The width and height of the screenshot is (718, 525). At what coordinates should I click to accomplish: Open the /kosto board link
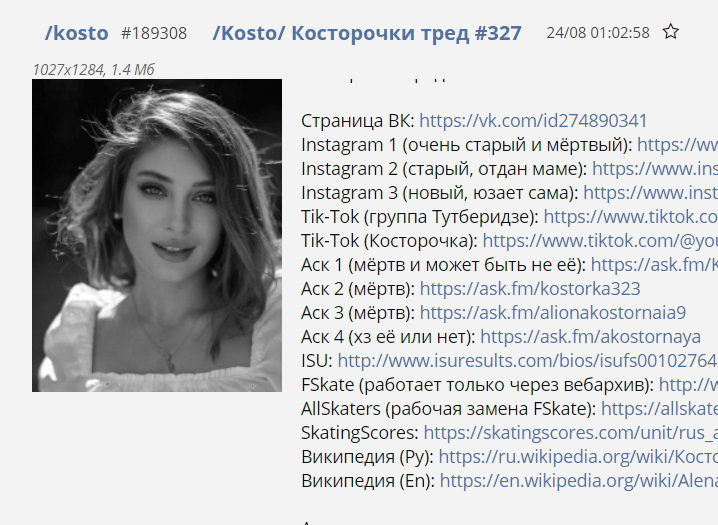(x=76, y=33)
